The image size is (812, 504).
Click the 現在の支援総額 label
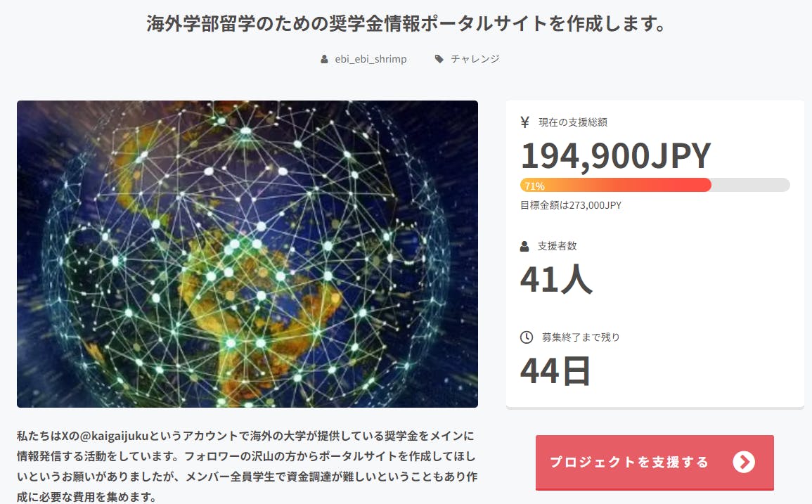[x=572, y=122]
